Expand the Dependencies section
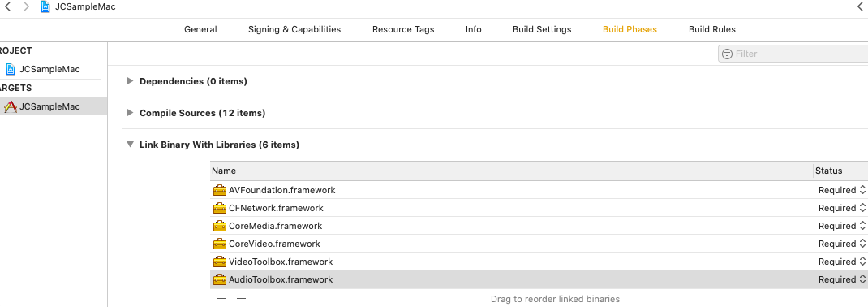Viewport: 868px width, 307px height. click(130, 81)
